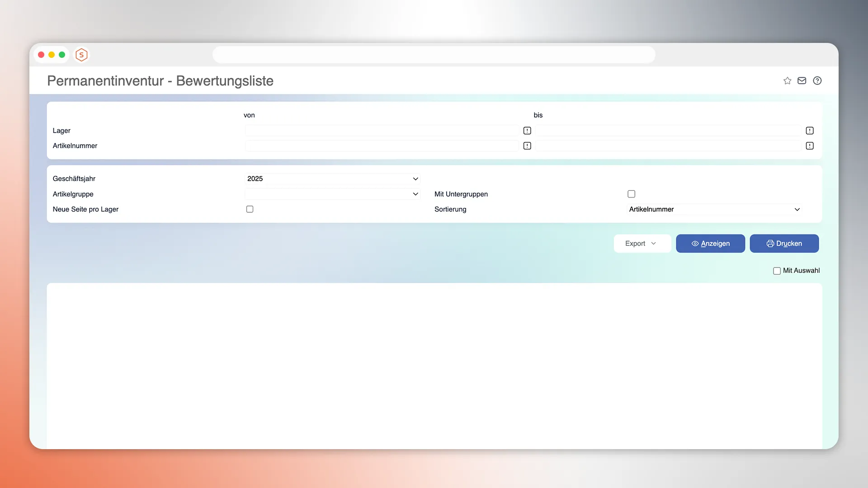Open the lookup icon for Artikelnummer von

[x=527, y=146]
